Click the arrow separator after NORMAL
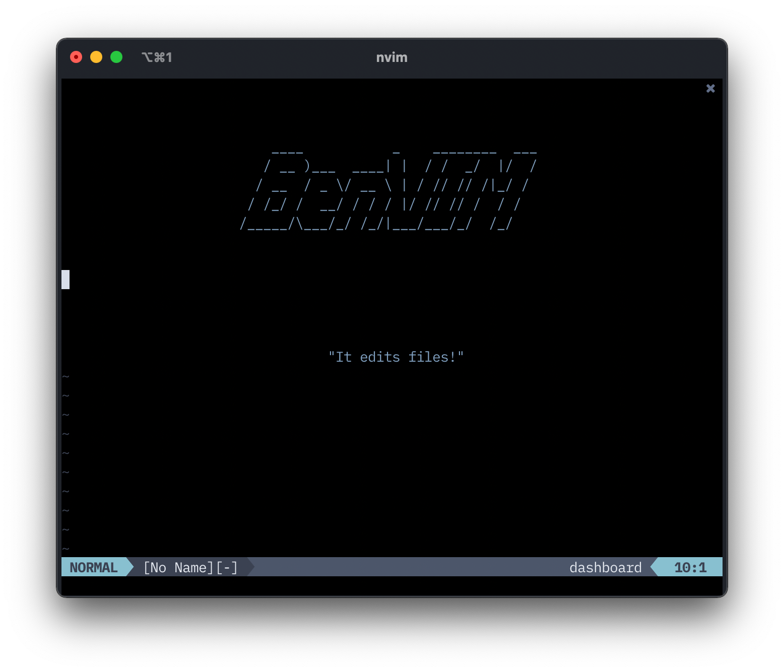Screen dimensions: 784x672 point(130,568)
